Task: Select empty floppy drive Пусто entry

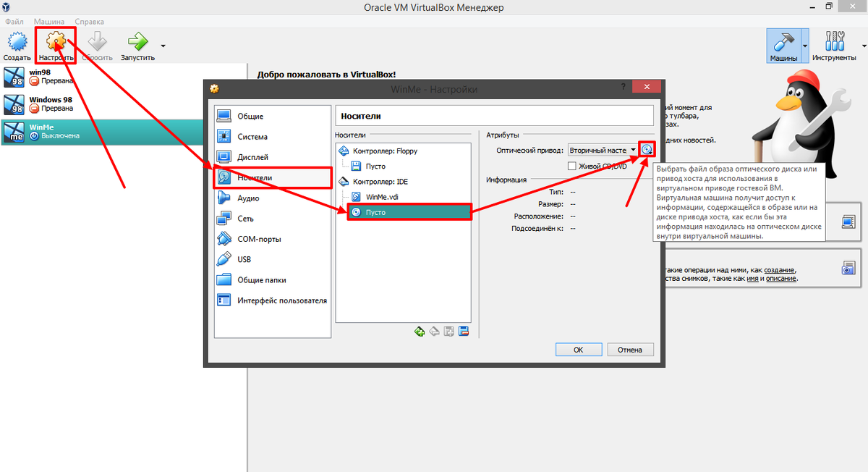Action: 369,167
